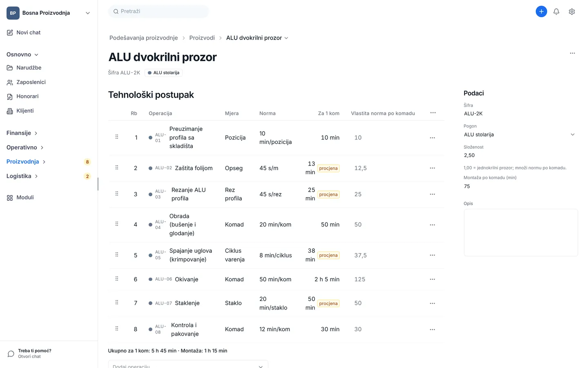Open settings gear icon
Viewport: 588px width, 368px height.
click(572, 11)
